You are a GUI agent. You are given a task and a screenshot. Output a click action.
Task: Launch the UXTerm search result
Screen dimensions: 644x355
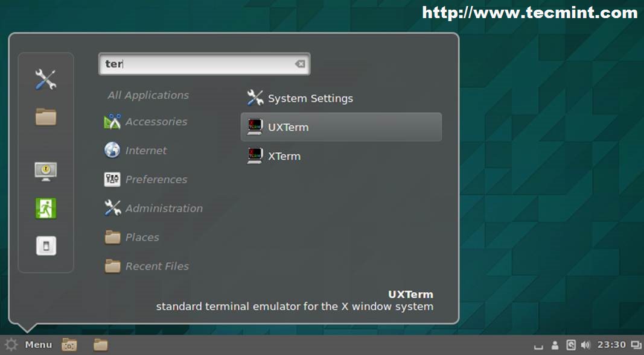[x=341, y=127]
